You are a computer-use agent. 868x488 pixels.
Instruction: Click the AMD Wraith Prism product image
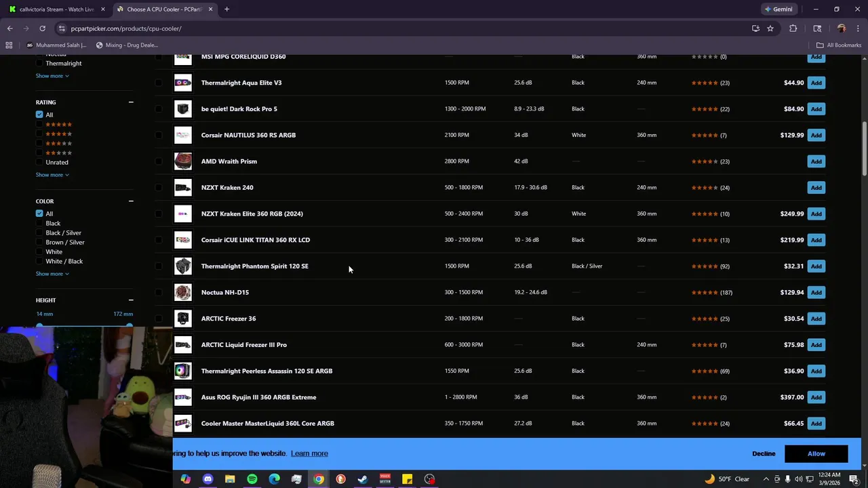(x=183, y=161)
